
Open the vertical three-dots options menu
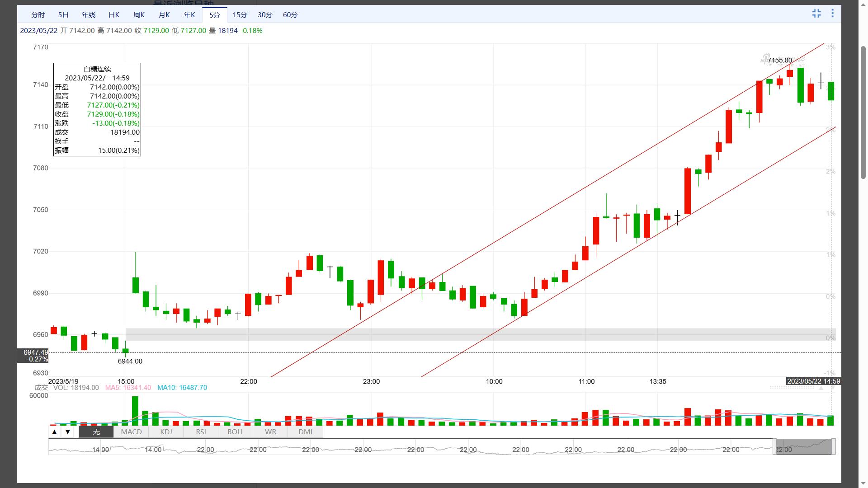point(832,14)
